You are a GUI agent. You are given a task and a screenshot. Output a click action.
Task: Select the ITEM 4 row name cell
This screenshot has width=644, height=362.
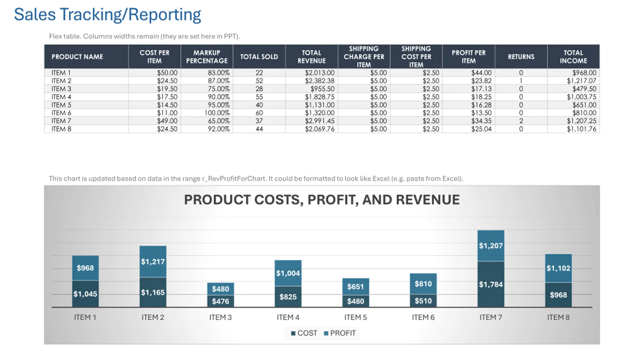[x=86, y=97]
